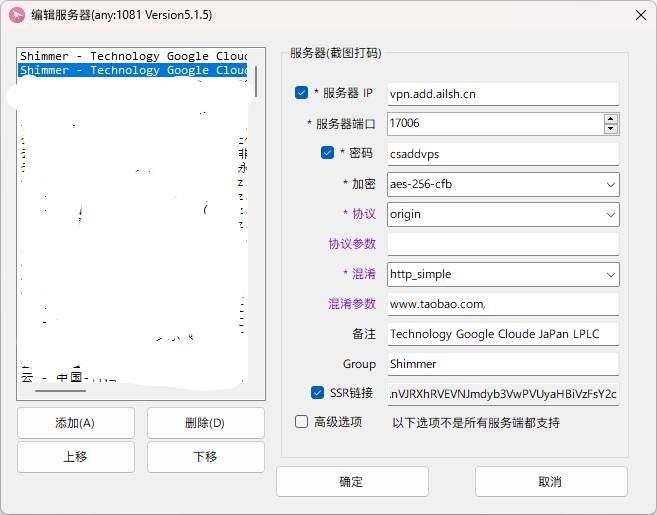The width and height of the screenshot is (657, 515).
Task: Move server down with 下移 button
Action: 205,456
